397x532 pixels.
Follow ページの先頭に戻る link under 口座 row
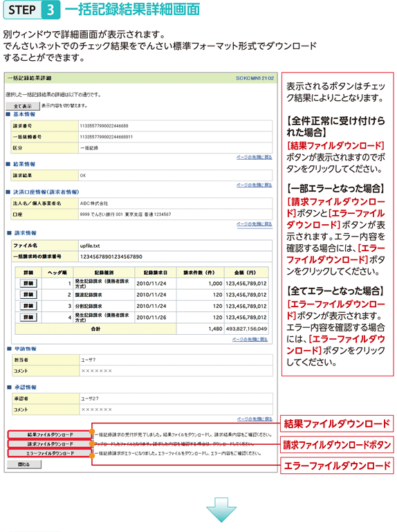254,224
